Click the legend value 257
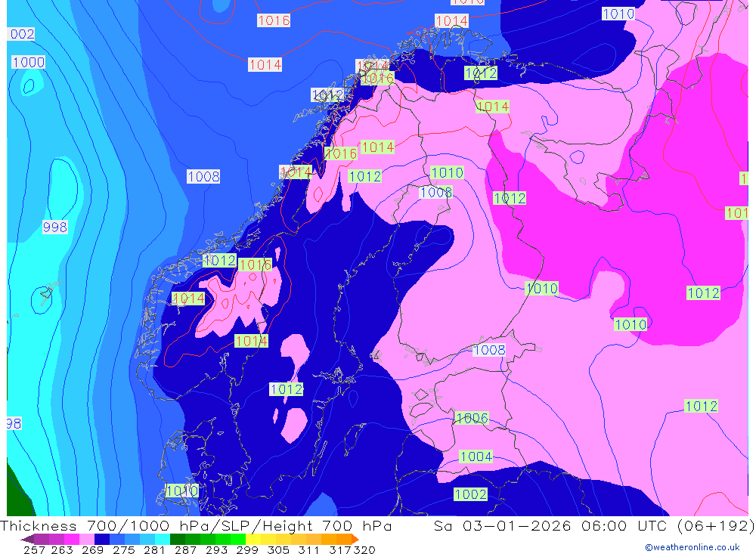 34,550
